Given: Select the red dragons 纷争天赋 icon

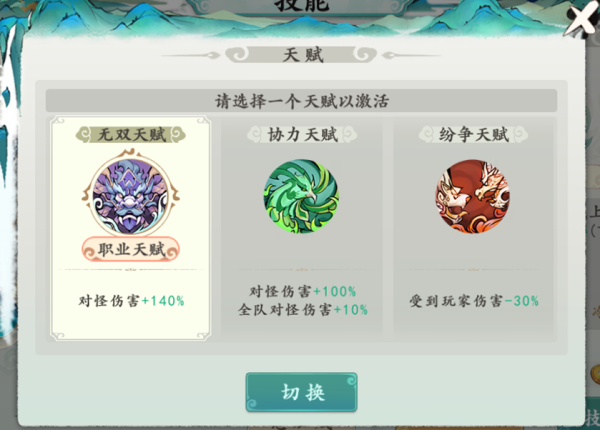Looking at the screenshot, I should pyautogui.click(x=473, y=196).
